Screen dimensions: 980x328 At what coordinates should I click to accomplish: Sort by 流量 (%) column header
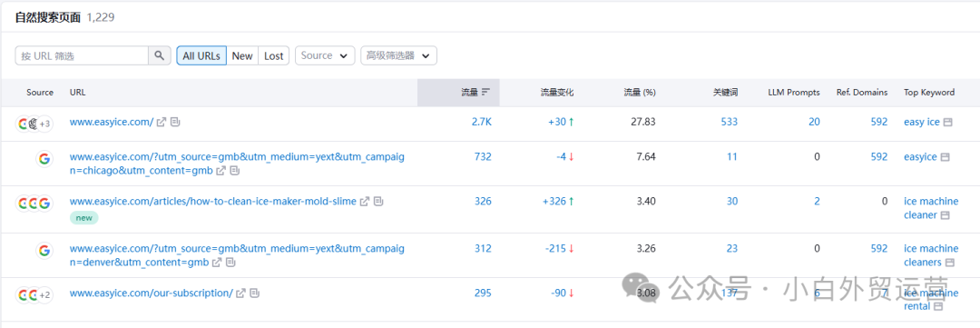(640, 92)
